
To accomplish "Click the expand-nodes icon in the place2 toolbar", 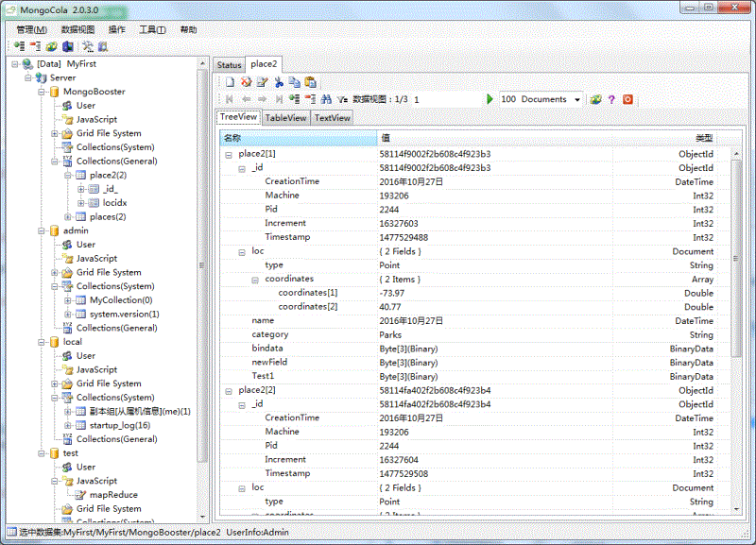I will pos(295,99).
